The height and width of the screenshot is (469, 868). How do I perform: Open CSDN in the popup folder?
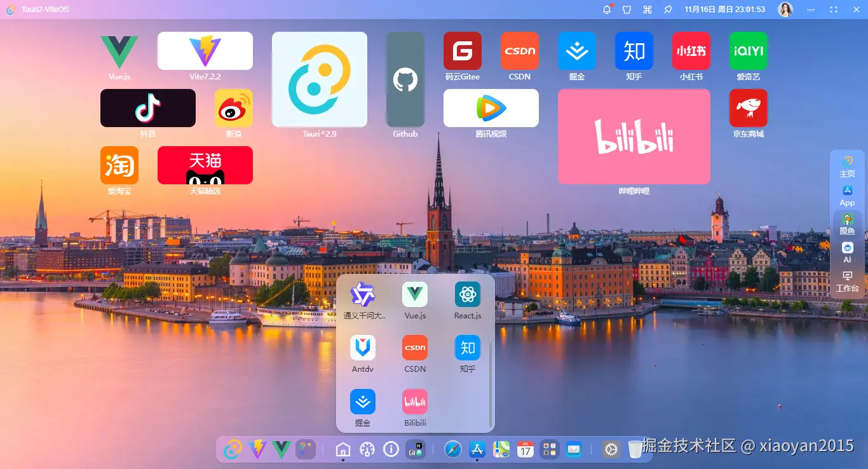point(415,348)
